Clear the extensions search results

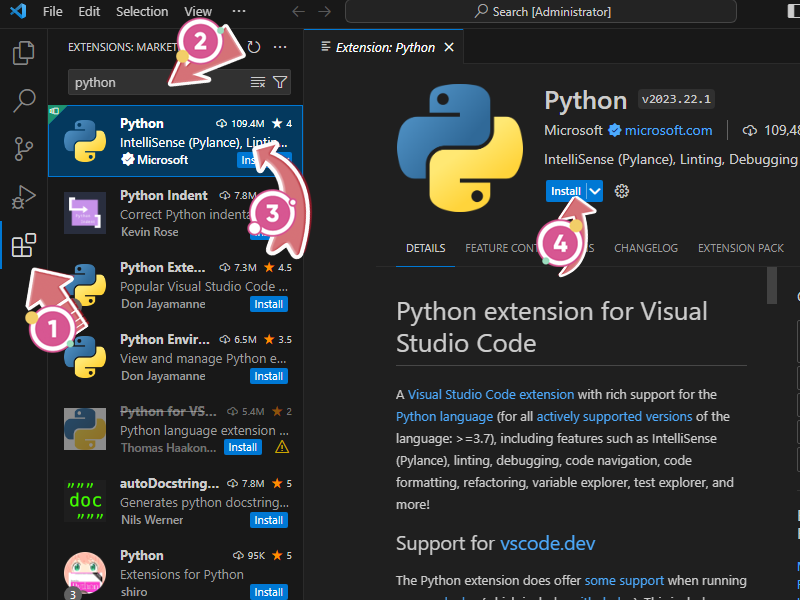[x=258, y=82]
